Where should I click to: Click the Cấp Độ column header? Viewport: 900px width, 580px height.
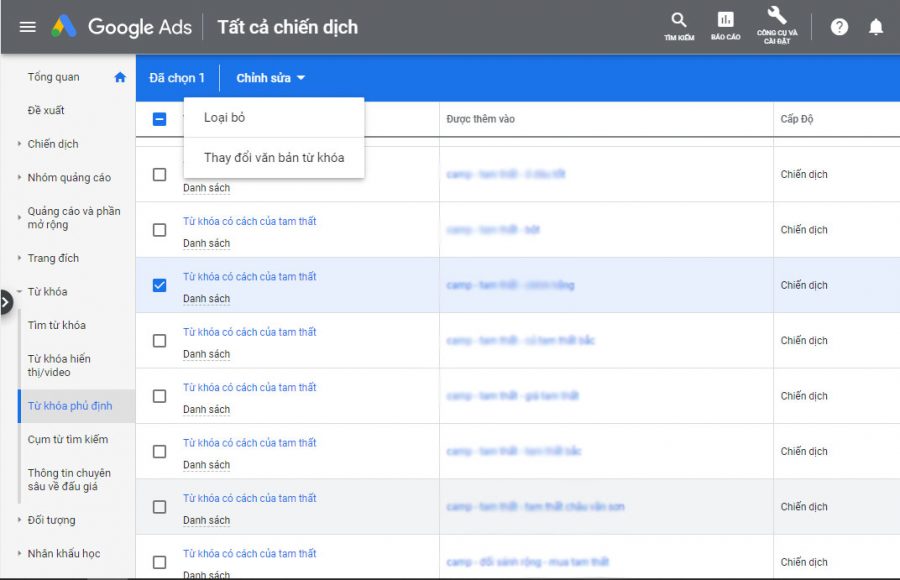[x=797, y=119]
